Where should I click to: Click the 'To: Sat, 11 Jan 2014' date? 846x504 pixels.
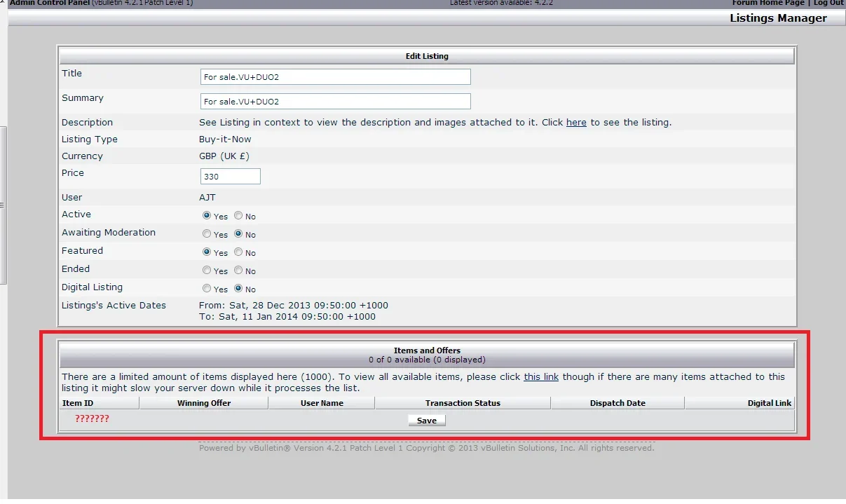(x=287, y=317)
